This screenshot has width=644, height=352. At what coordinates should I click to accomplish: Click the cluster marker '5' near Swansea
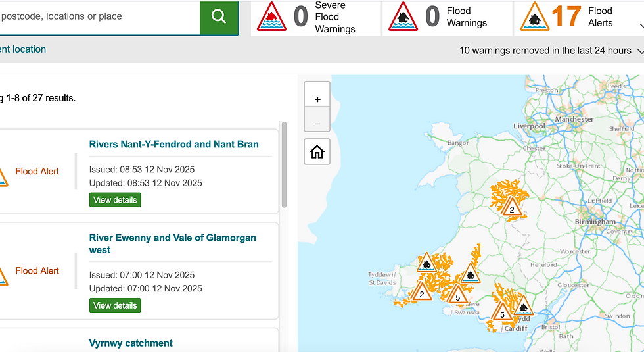click(458, 295)
